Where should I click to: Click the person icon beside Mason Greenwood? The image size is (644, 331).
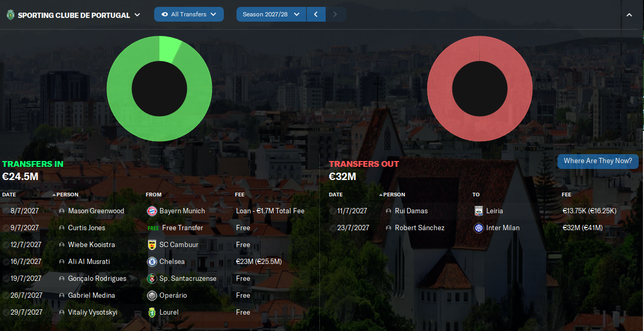pos(62,211)
